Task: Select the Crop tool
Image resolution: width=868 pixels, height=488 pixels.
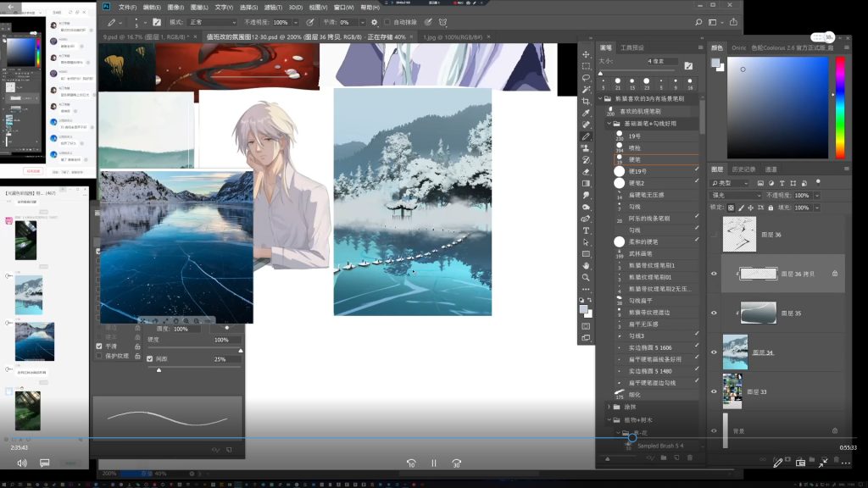Action: pos(586,101)
